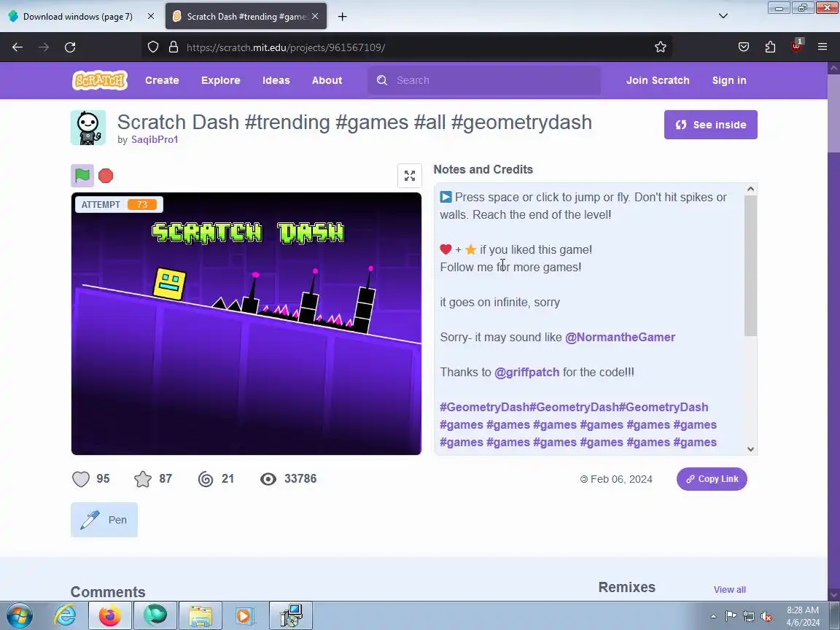Click the green sphere taskbar application icon
Image resolution: width=840 pixels, height=630 pixels.
click(x=155, y=615)
